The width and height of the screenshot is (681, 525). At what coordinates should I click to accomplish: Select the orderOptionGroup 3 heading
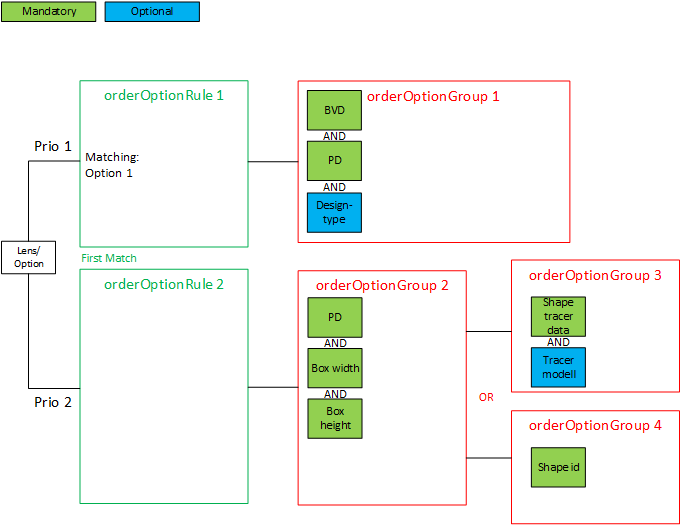coord(595,275)
